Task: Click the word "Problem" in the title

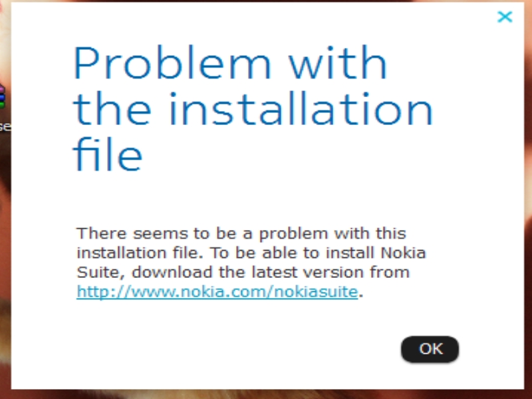Action: (x=172, y=65)
